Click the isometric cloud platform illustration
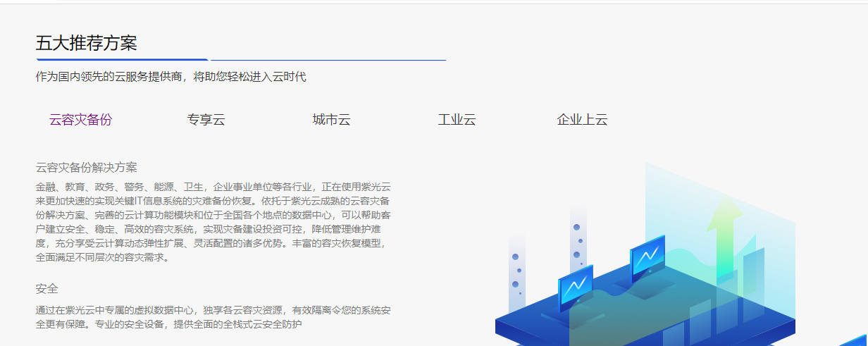This screenshot has width=868, height=346. click(x=645, y=254)
